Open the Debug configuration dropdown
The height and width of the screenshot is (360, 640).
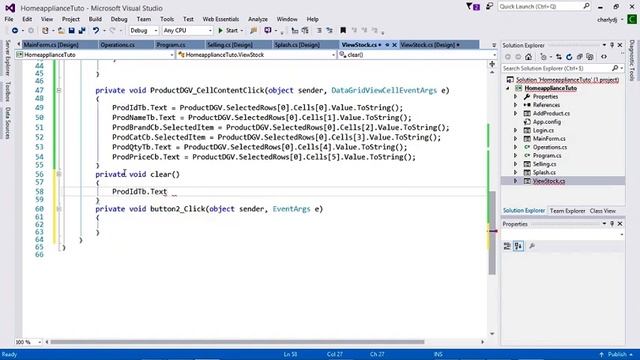(x=144, y=31)
